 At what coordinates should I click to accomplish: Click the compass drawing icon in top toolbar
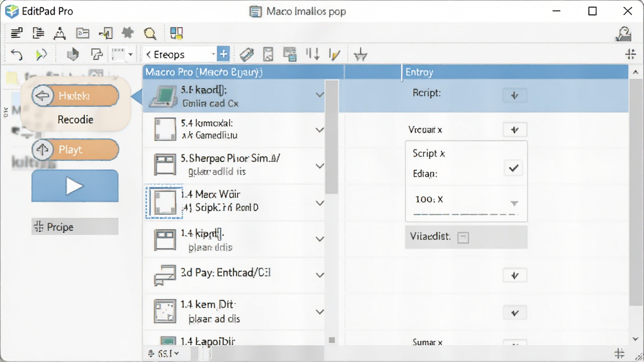(60, 33)
